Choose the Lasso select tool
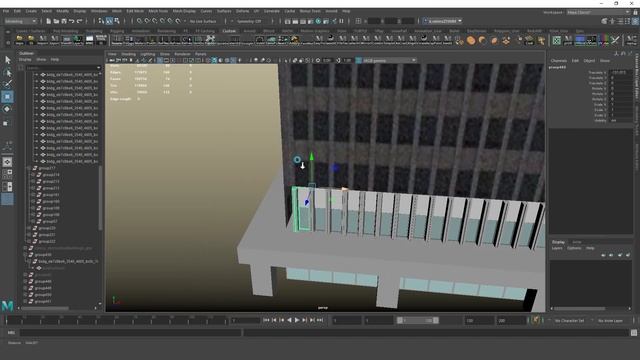The height and width of the screenshot is (360, 640). point(8,73)
